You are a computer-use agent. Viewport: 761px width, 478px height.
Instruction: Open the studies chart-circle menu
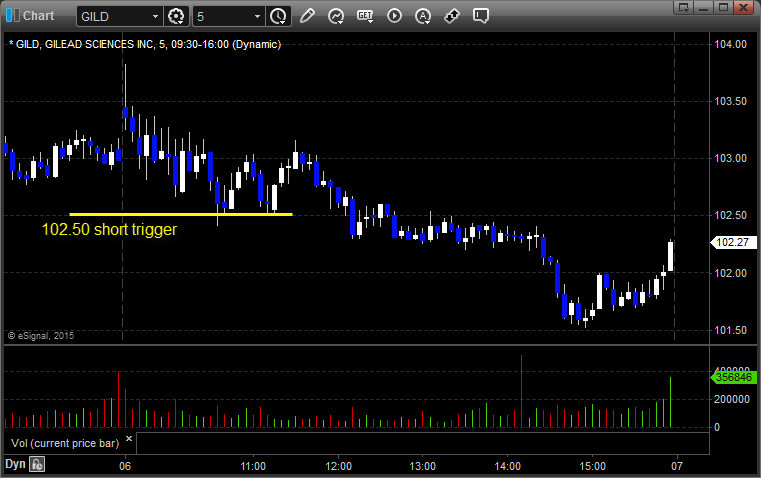[x=335, y=16]
